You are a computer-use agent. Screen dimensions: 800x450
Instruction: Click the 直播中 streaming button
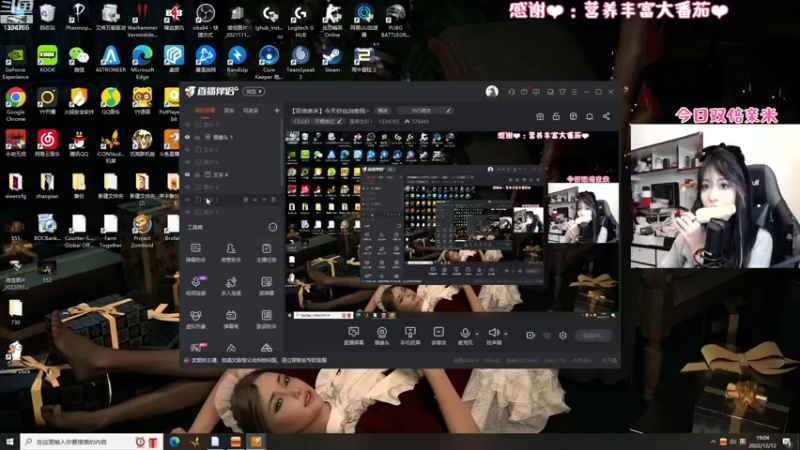coord(593,335)
